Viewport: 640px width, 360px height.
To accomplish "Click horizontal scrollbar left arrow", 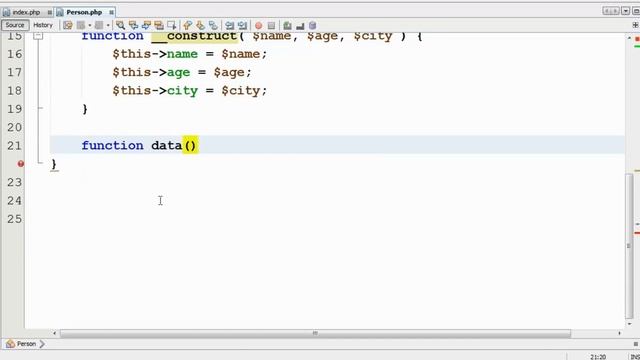I will (55, 333).
